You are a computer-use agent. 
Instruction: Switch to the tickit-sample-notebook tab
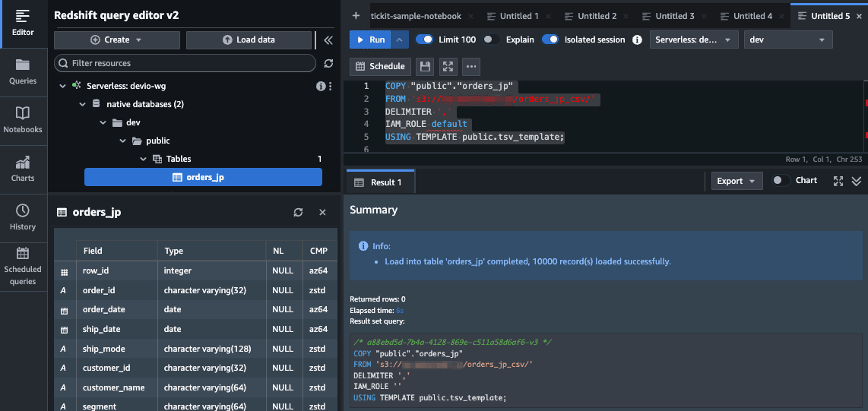pos(417,16)
